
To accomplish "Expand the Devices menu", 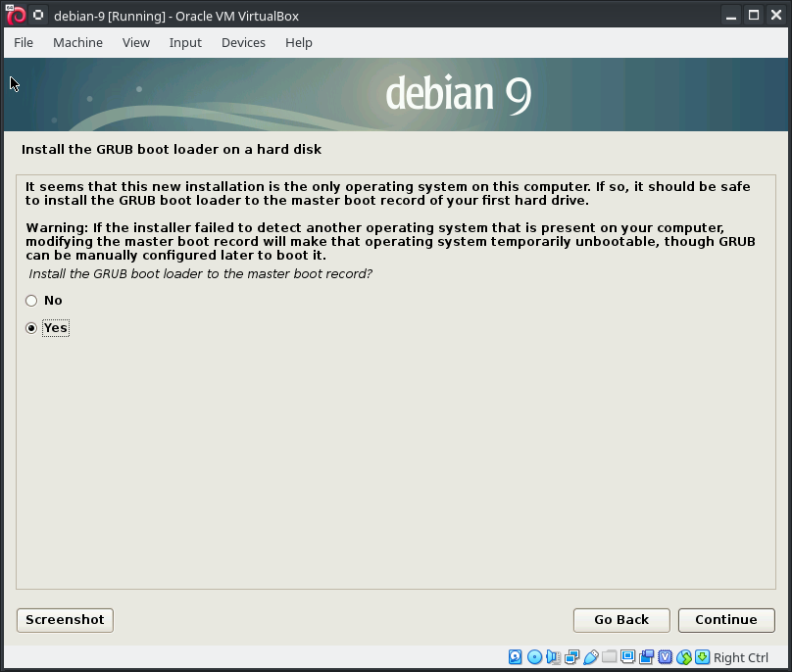I will point(243,42).
